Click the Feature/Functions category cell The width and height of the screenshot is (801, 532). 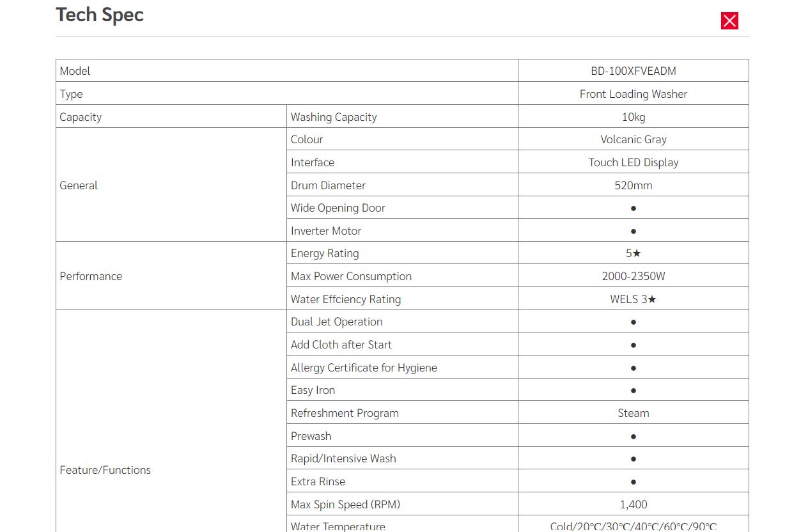105,470
